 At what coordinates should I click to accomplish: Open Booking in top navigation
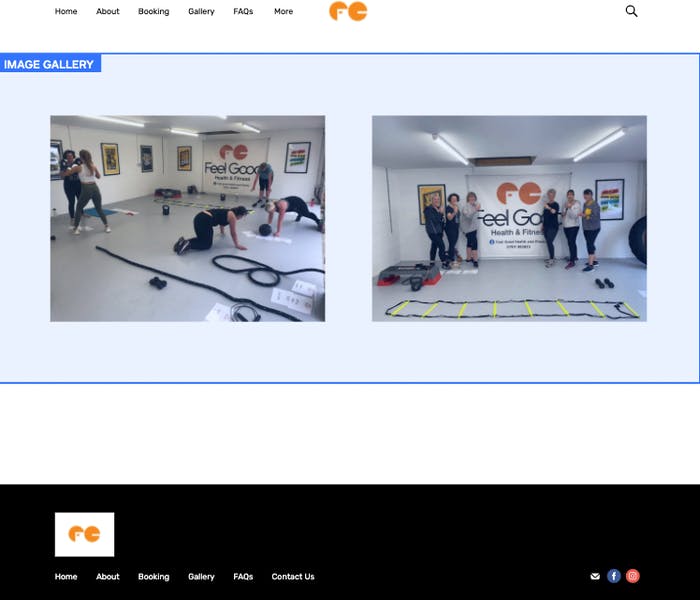(154, 12)
